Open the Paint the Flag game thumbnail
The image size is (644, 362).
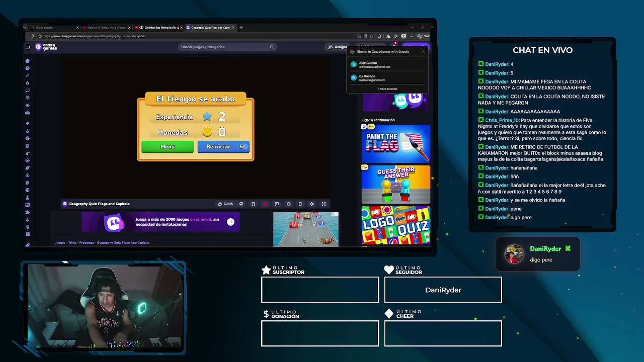coord(396,143)
